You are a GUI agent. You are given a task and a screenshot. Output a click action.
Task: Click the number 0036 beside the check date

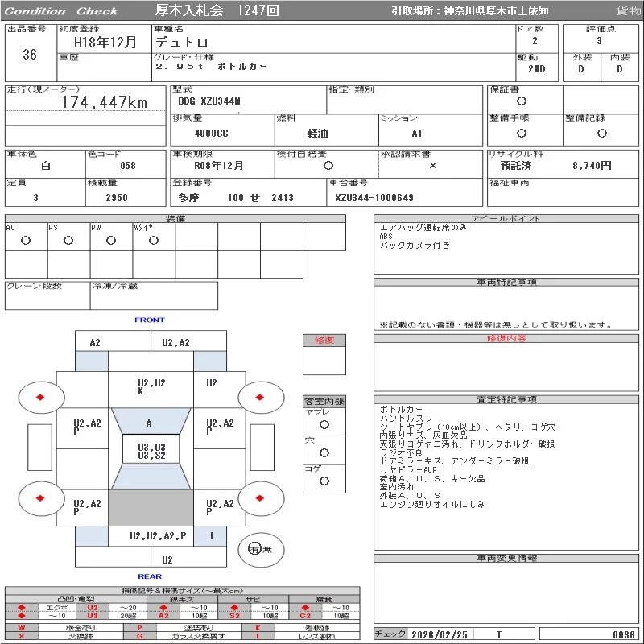623,634
